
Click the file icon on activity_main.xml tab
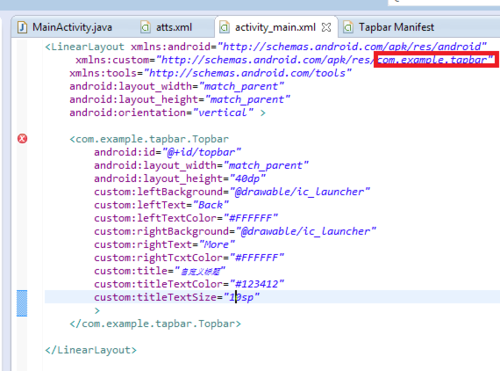[x=224, y=27]
